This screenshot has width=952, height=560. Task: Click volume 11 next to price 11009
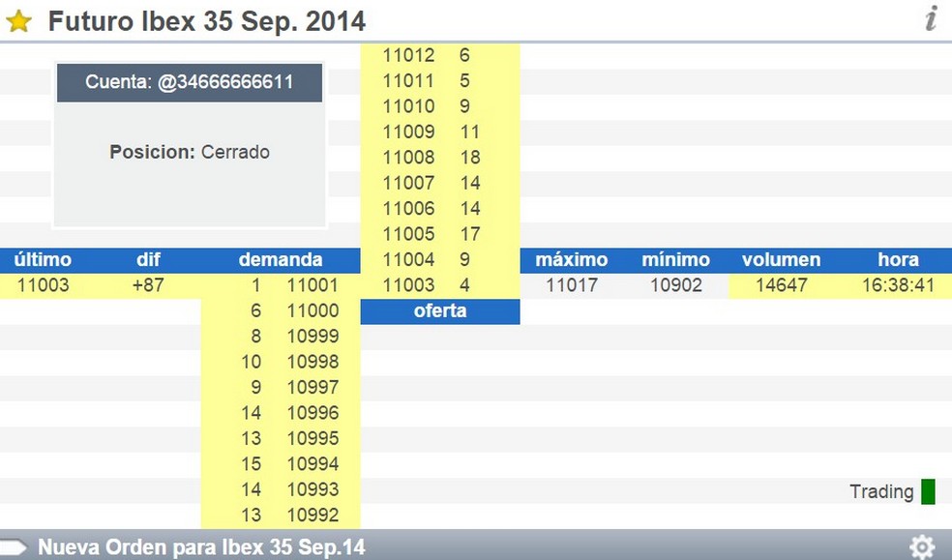pos(470,132)
